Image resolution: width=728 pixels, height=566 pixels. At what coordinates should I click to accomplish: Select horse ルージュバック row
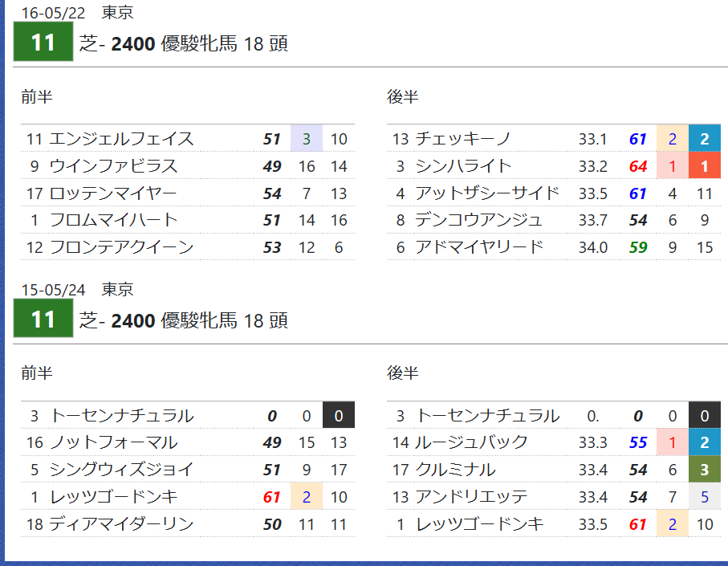(554, 442)
